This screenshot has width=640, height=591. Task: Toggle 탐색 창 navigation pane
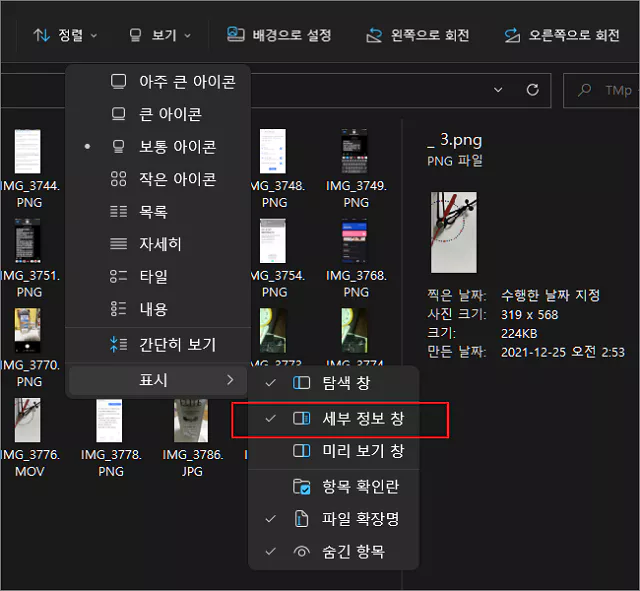(x=333, y=383)
